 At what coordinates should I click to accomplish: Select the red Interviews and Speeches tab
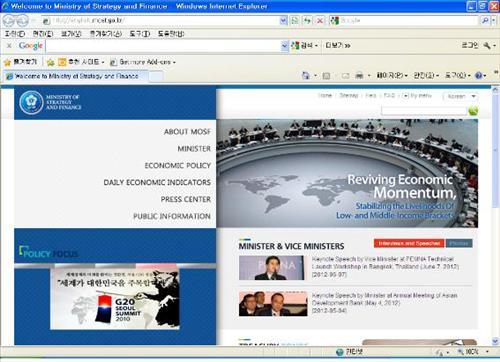(409, 243)
